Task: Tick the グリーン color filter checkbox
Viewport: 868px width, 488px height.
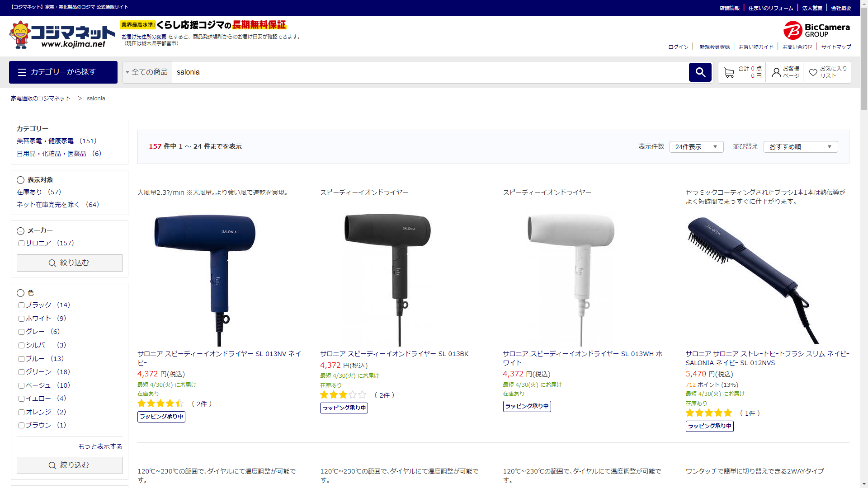Action: coord(21,372)
